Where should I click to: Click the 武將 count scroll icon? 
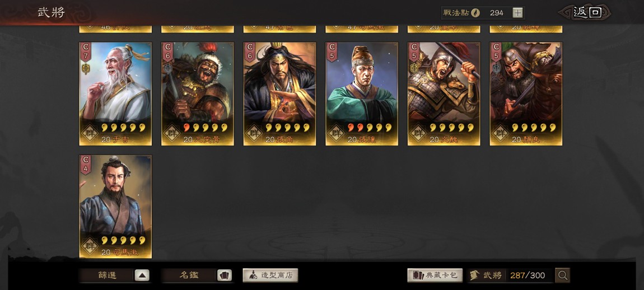pos(475,275)
